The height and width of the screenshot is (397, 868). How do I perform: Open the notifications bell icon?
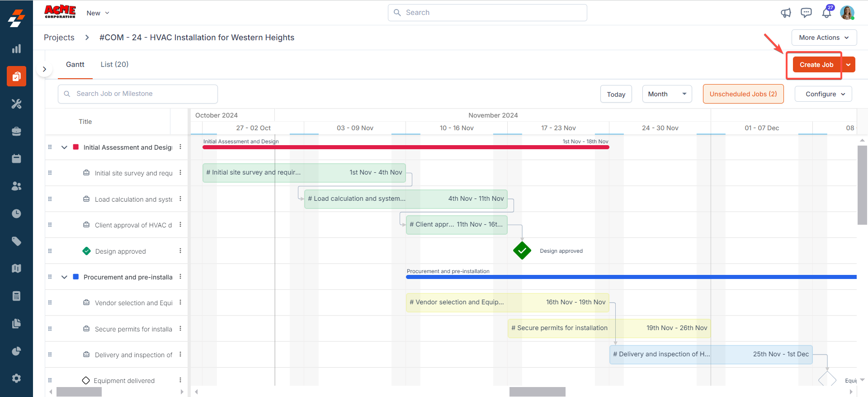click(x=826, y=13)
